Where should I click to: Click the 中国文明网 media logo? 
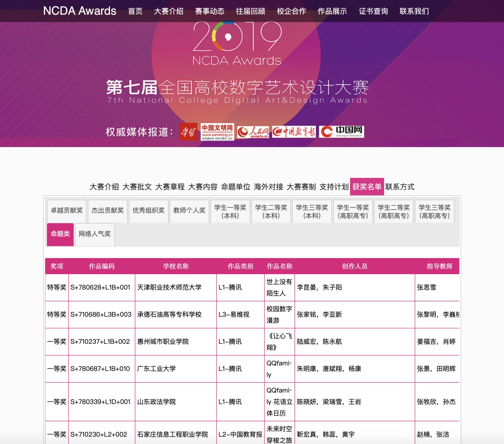tap(217, 132)
